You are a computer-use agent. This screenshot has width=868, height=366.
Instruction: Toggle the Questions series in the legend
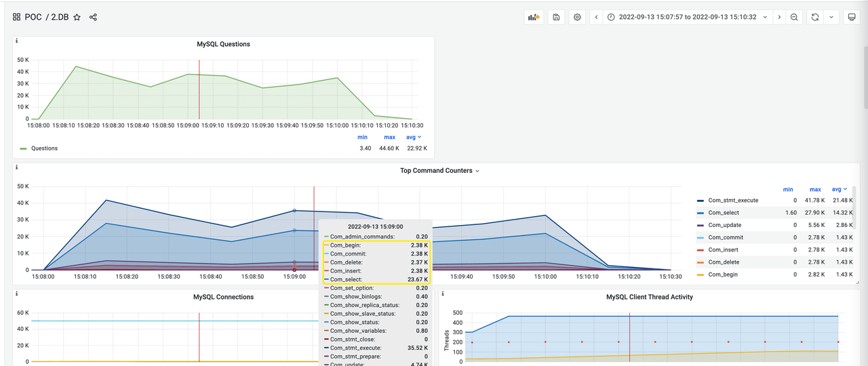(44, 148)
